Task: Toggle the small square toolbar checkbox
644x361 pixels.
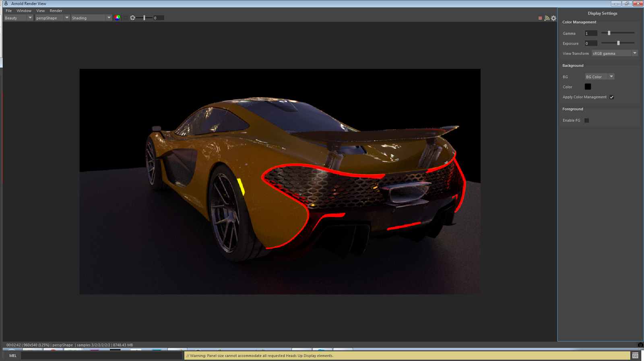Action: click(126, 18)
